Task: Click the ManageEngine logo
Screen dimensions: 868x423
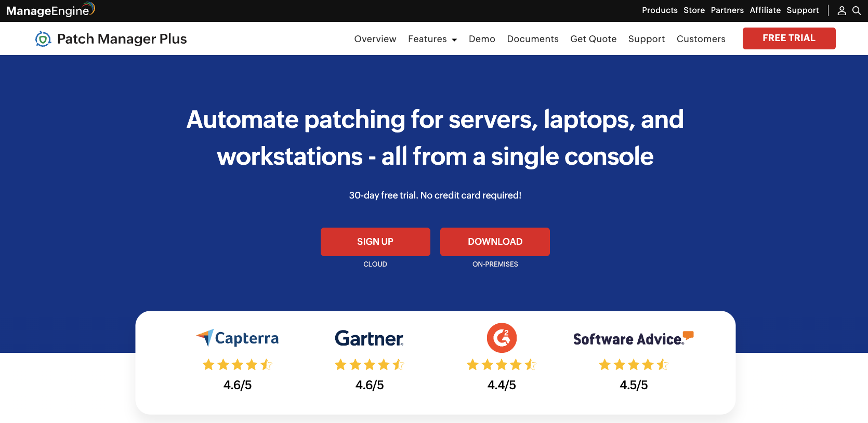Action: click(50, 10)
